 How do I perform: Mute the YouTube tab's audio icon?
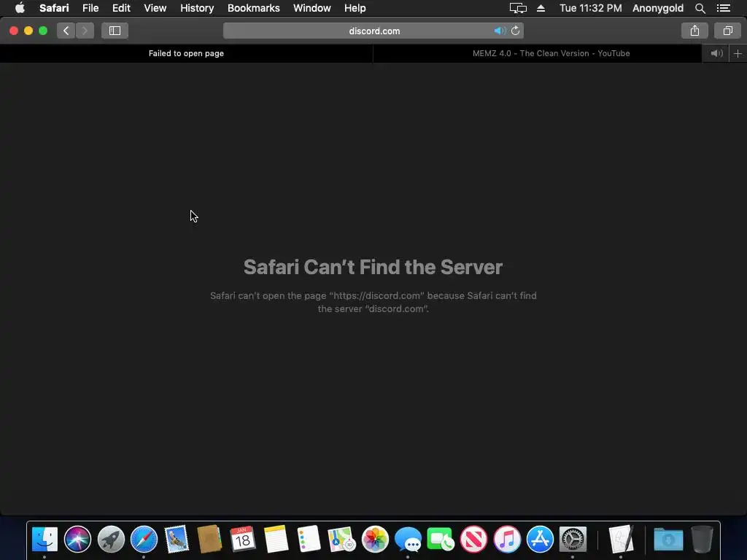pos(716,53)
